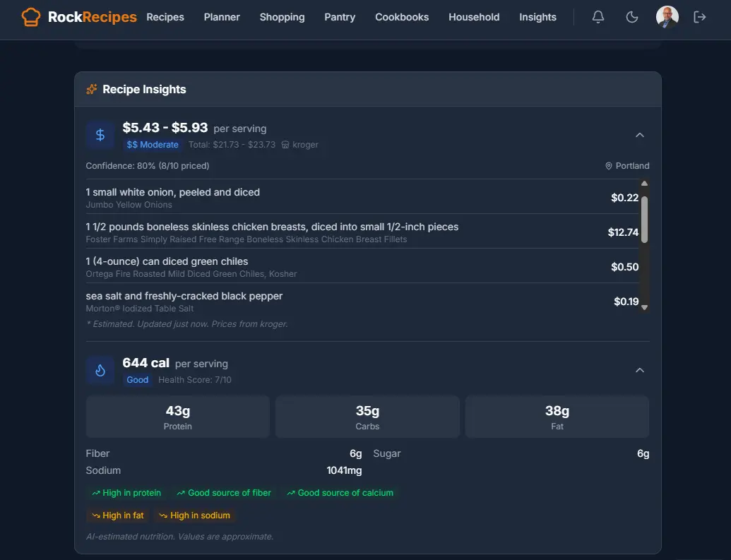Click the Confidence: 80% text
731x560 pixels.
point(148,166)
